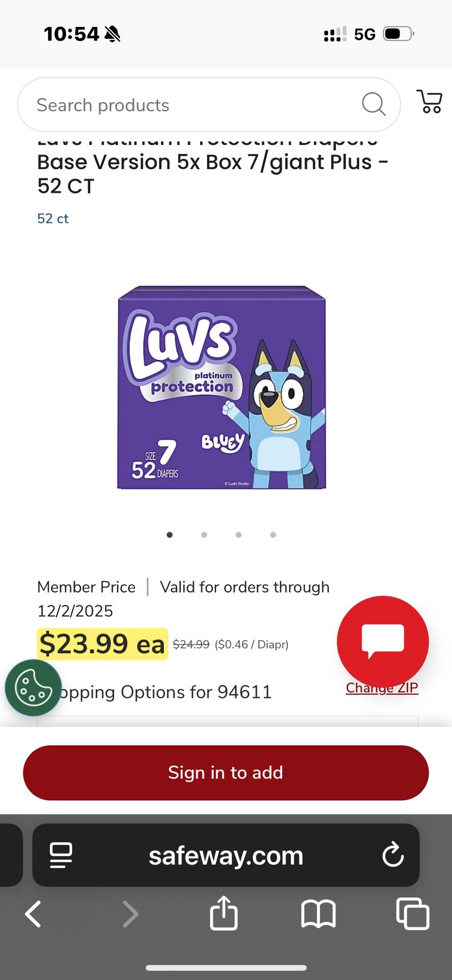
Task: Open the Safari share sheet
Action: (223, 913)
